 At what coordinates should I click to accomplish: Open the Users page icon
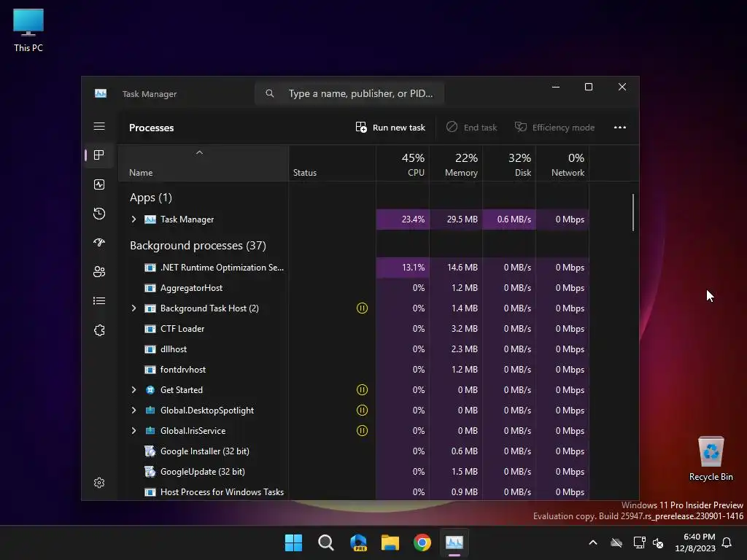click(99, 272)
